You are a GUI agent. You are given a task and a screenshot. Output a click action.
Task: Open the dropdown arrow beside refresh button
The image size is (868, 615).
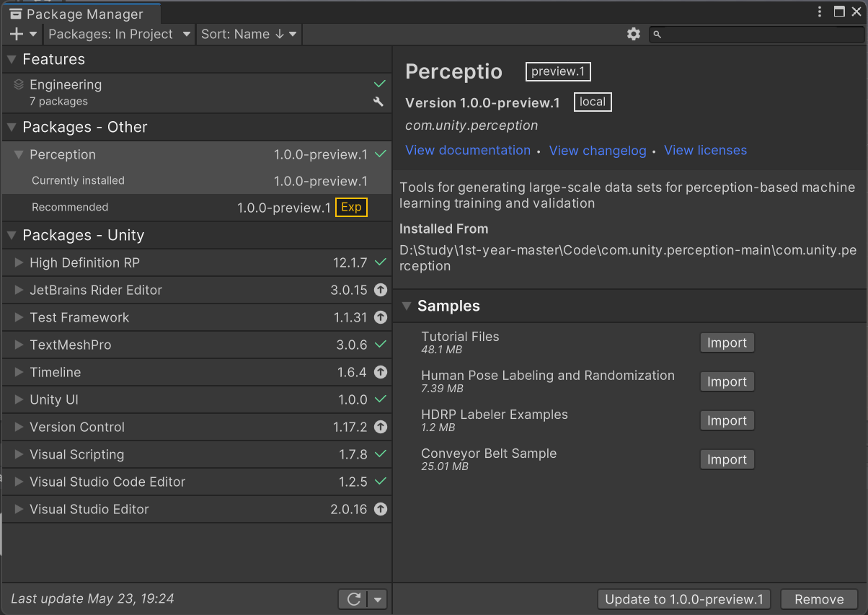[378, 599]
